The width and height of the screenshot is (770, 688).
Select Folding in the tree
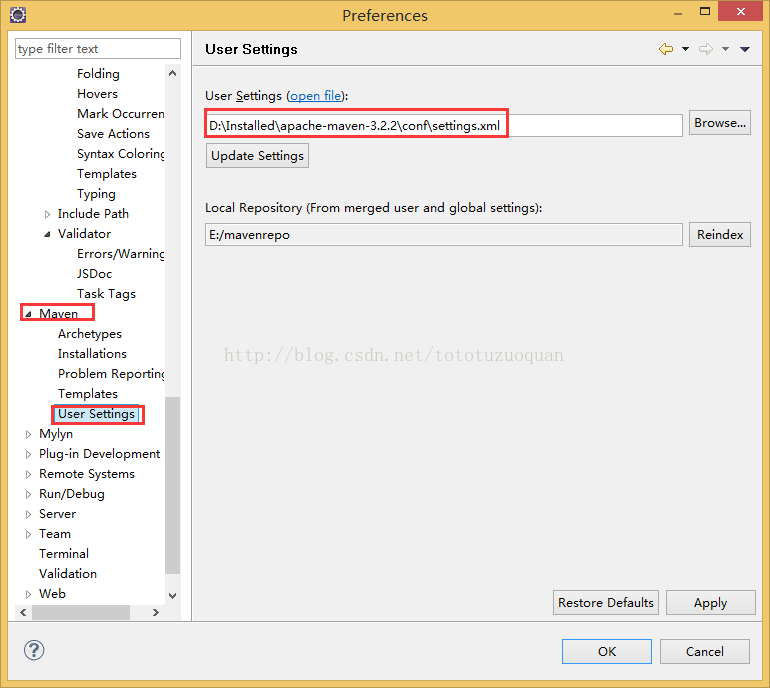pos(98,74)
